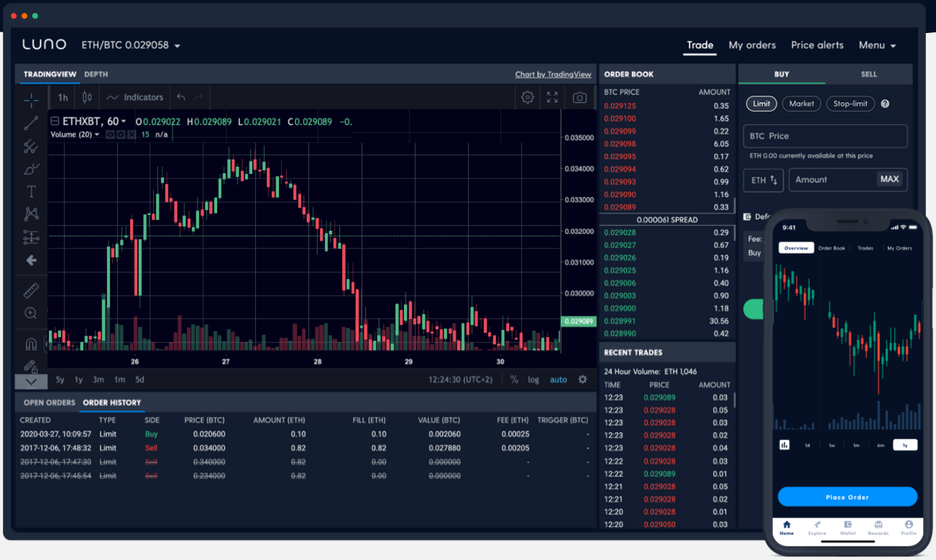Image resolution: width=936 pixels, height=560 pixels.
Task: Focus the BTC Price input field
Action: tap(825, 136)
